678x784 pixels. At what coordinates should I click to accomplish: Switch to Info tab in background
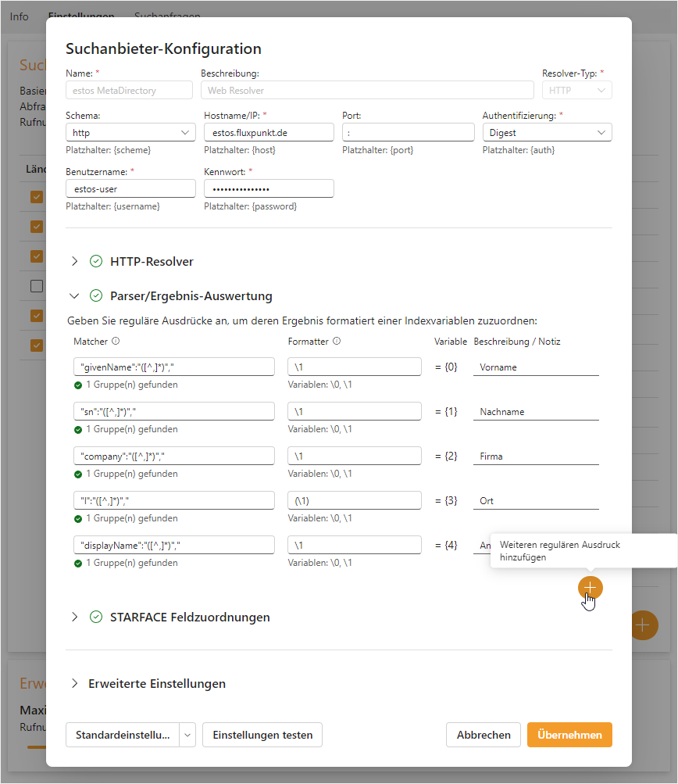(x=19, y=16)
